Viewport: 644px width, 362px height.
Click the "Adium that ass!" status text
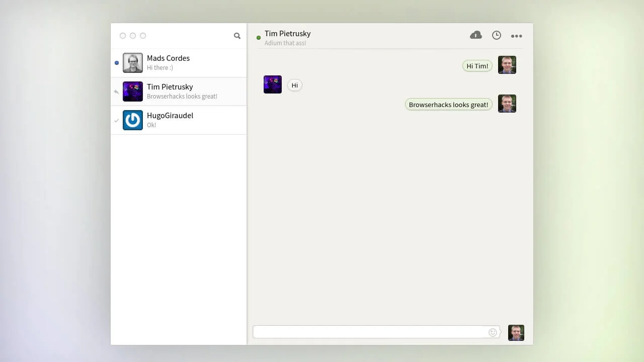tap(285, 43)
